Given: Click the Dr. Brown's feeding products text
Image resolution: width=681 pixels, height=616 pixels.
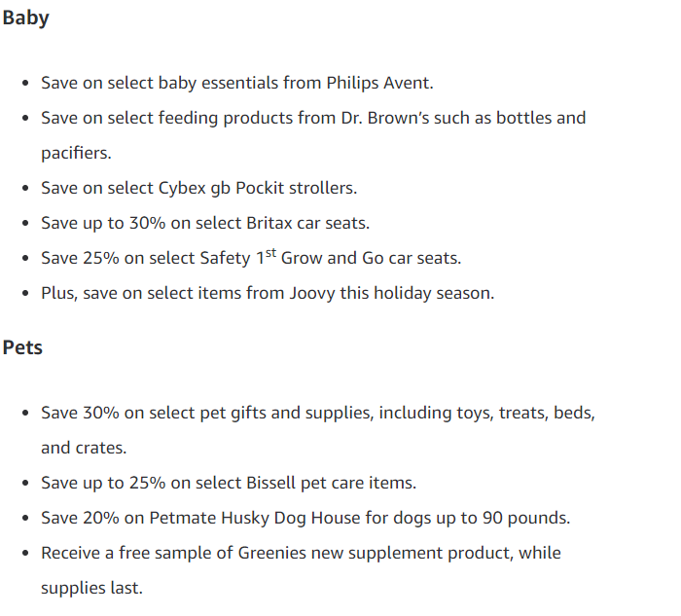Looking at the screenshot, I should tap(313, 118).
